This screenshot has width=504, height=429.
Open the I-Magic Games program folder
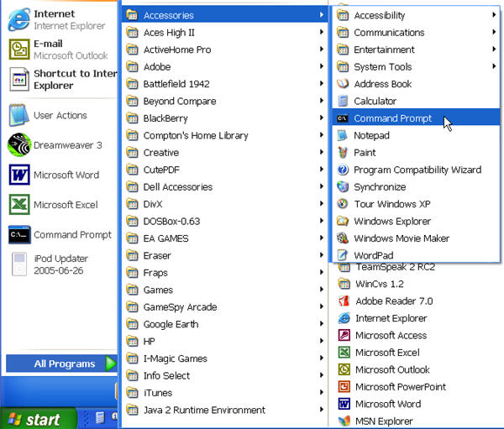[224, 358]
